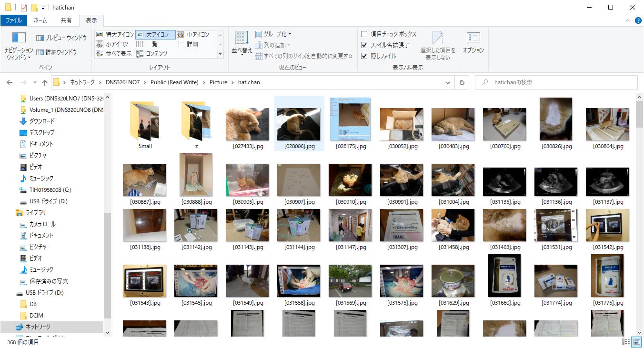
Task: Open the z folder
Action: (x=196, y=124)
